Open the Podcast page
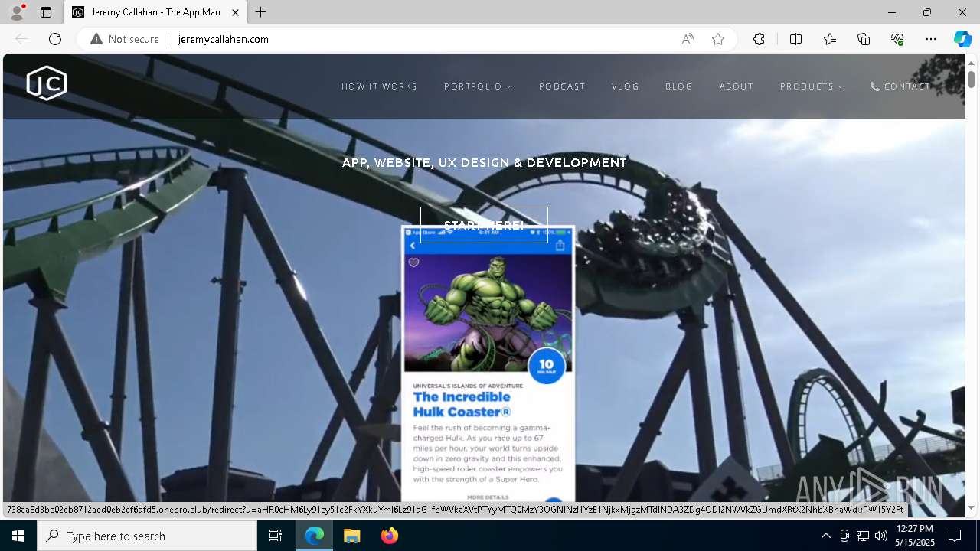 (562, 86)
